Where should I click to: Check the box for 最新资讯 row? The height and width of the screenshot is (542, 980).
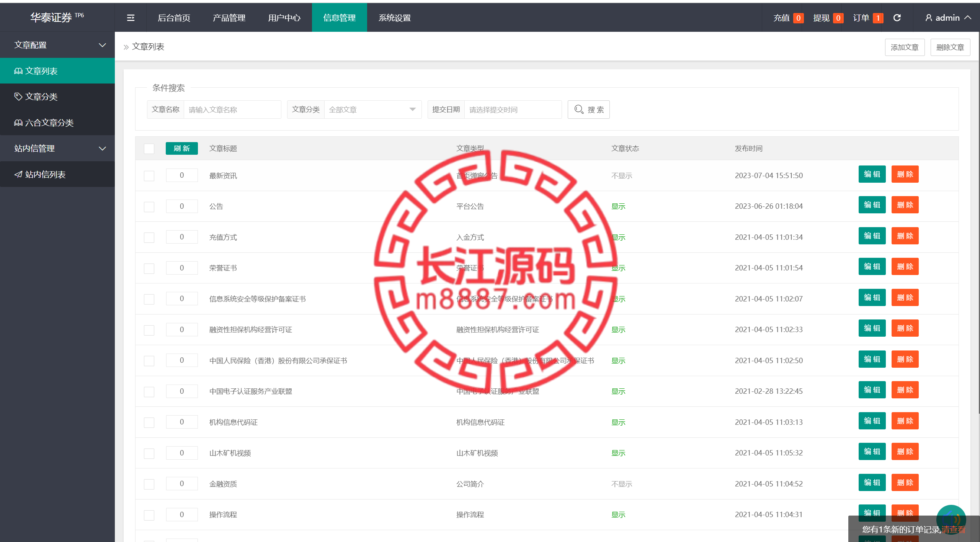(149, 176)
